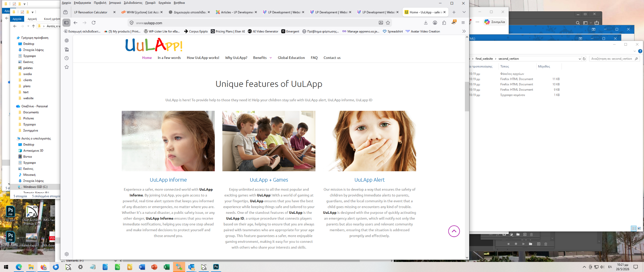Click girl covering mouth image
644x272 pixels.
369,141
